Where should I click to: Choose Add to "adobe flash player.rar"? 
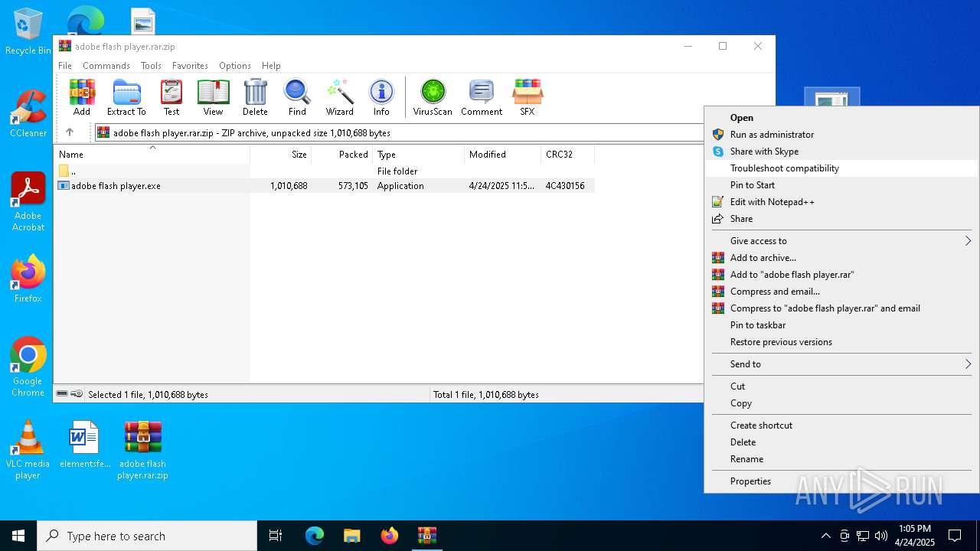coord(841,274)
